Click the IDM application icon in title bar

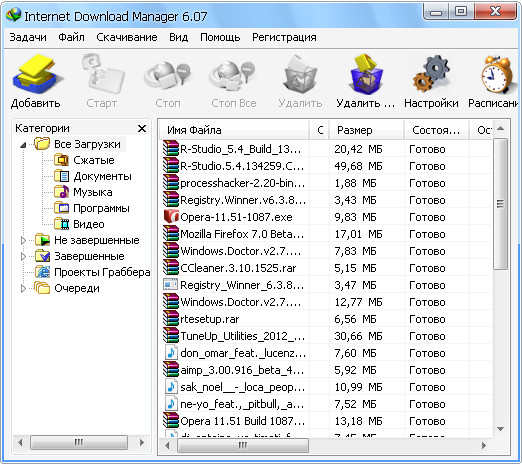13,15
